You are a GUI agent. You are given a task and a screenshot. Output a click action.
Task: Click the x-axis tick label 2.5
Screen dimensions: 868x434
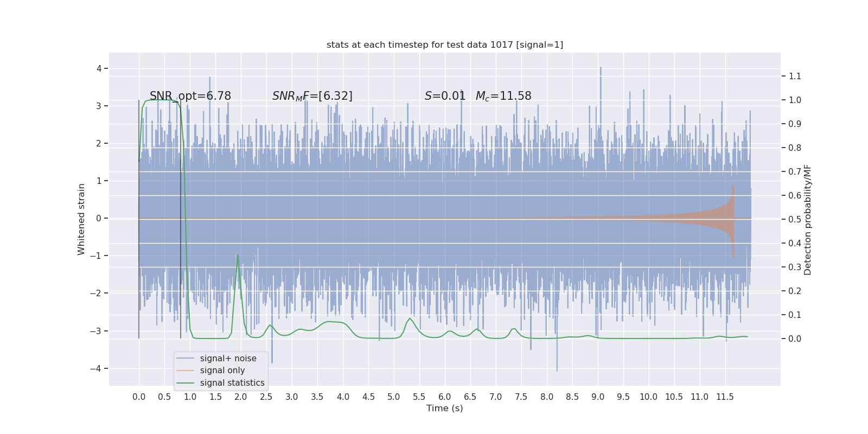coord(266,397)
